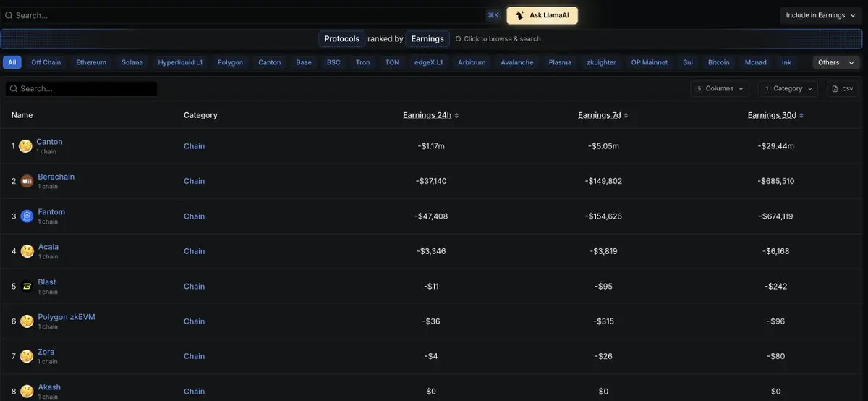Open the Earnings metric selector

427,39
